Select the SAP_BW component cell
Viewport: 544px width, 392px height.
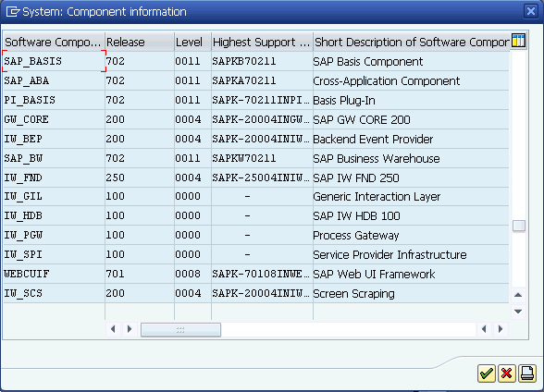[x=54, y=158]
